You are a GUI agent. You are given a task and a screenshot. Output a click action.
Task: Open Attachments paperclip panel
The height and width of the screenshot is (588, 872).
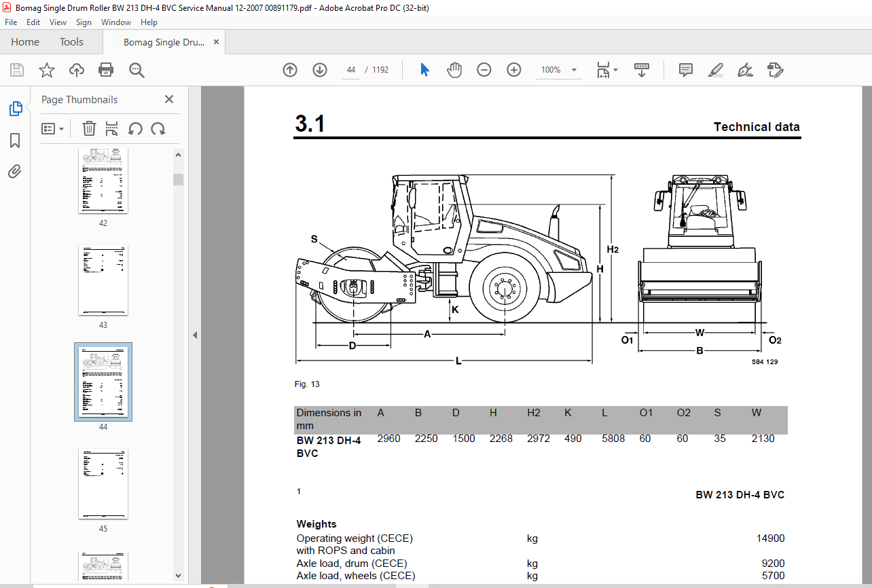[15, 171]
